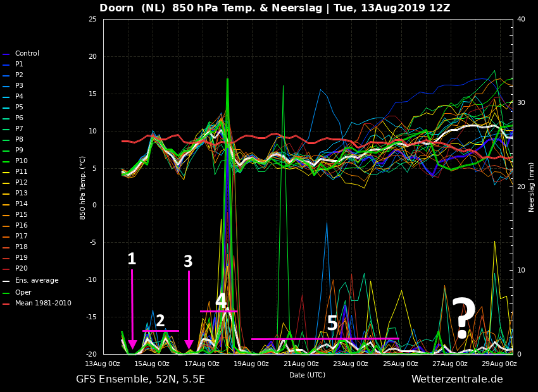Select the 'P14' legend label

[22, 204]
